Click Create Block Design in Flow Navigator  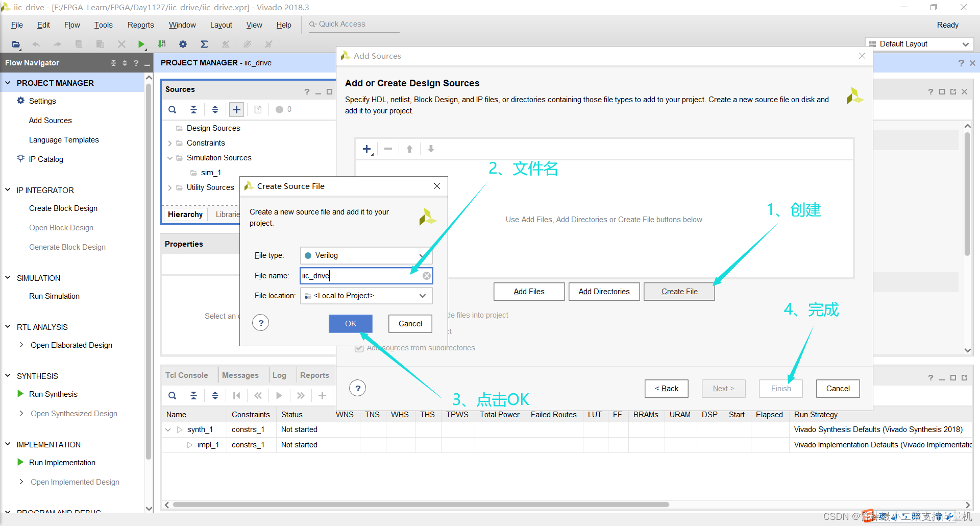coord(63,208)
